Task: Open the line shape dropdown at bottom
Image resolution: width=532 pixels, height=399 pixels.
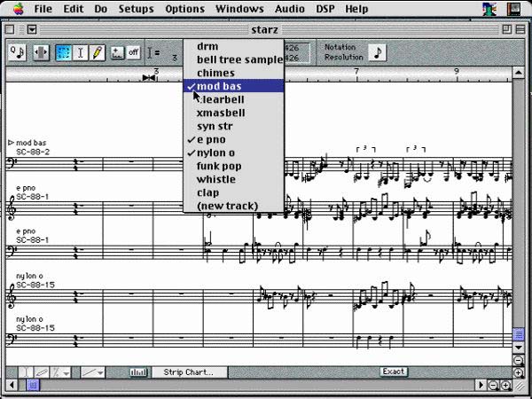Action: tap(94, 372)
